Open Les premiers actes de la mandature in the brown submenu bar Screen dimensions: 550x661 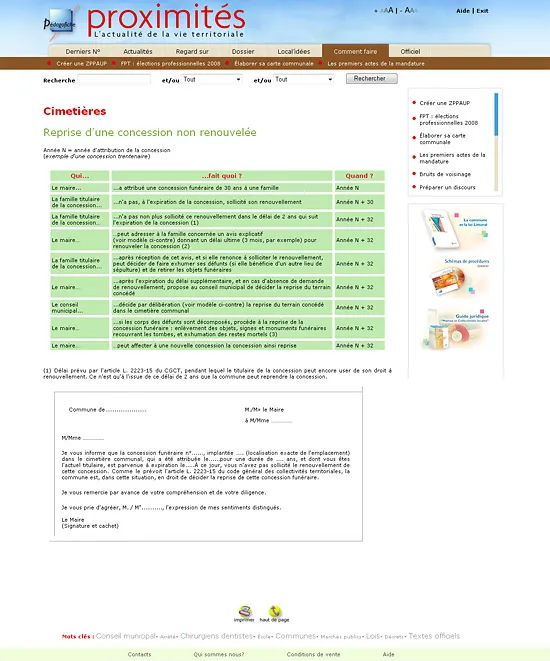[376, 64]
